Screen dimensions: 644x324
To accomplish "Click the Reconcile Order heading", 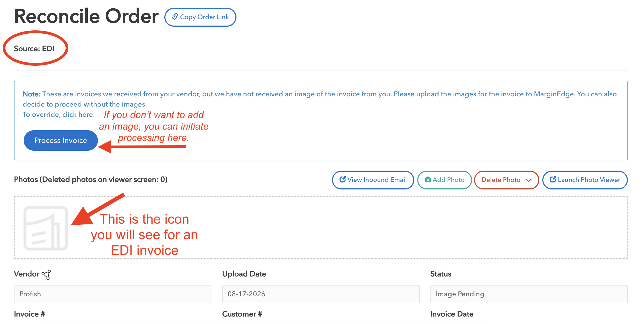I will tap(86, 16).
